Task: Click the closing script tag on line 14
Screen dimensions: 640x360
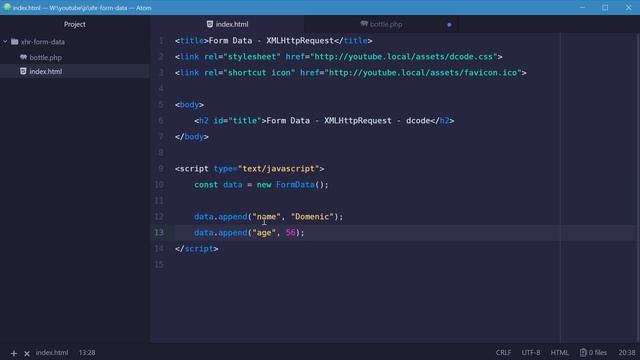Action: [196, 249]
